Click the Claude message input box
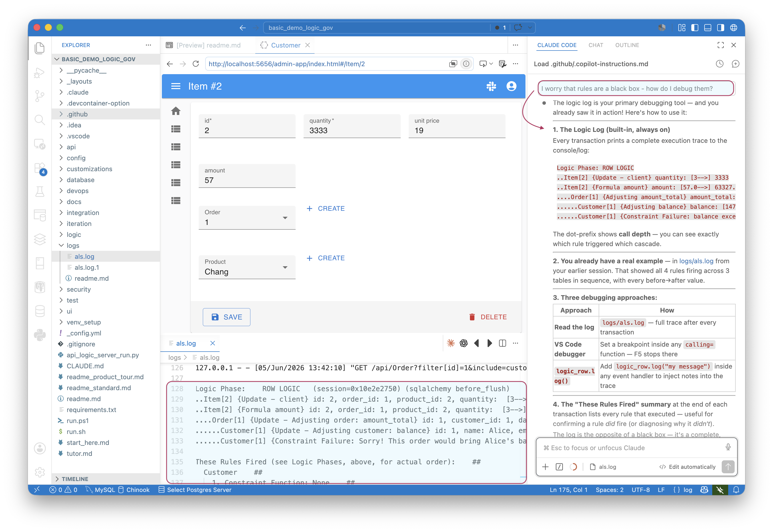 pos(631,448)
